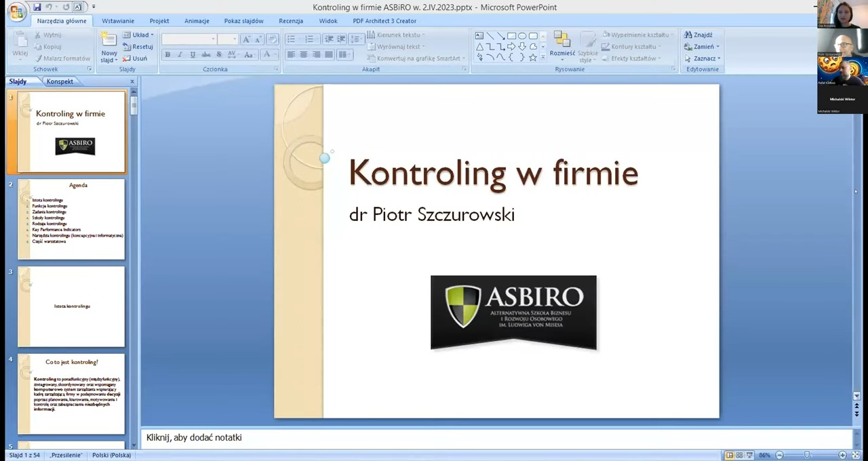
Task: Click the bulleted list icon
Action: [x=293, y=39]
